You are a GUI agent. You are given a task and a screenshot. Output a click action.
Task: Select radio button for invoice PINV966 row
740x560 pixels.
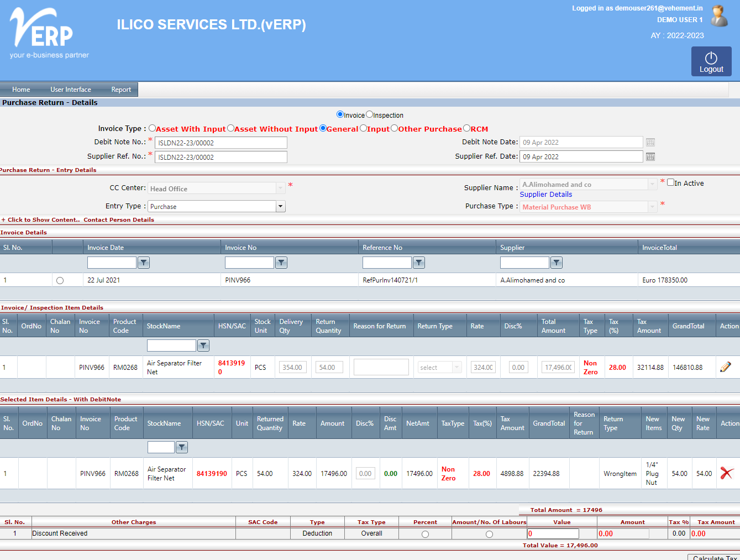(x=60, y=281)
